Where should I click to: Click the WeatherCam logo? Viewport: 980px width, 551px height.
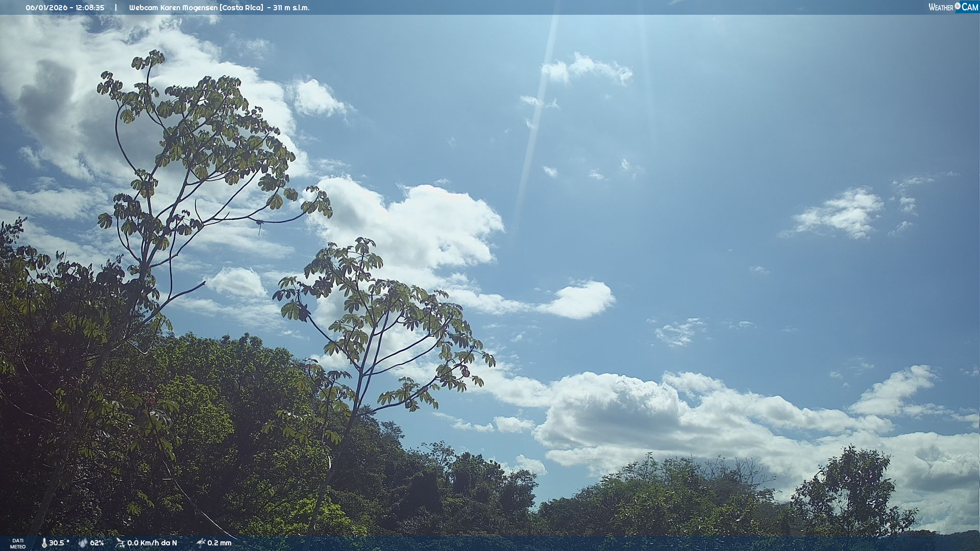click(953, 7)
